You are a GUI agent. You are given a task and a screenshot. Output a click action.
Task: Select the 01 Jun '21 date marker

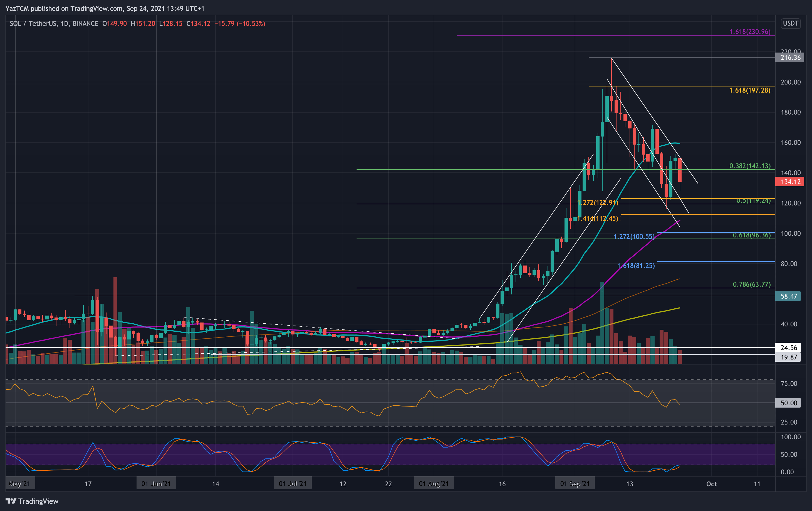point(156,484)
